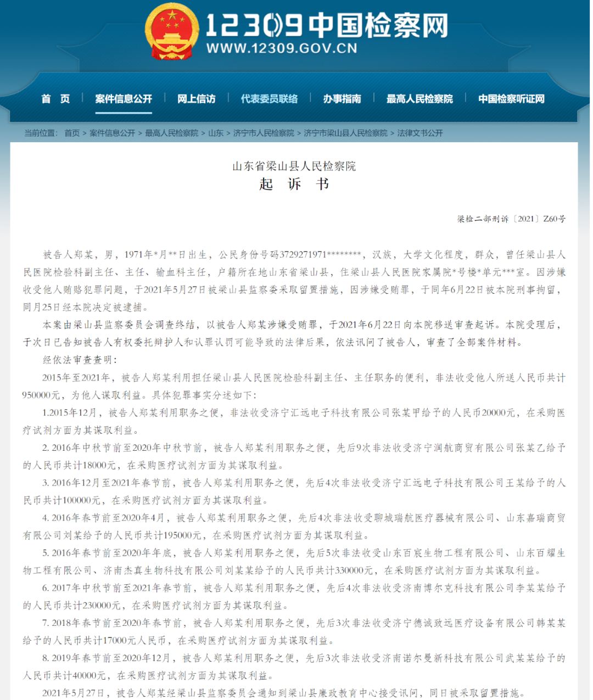This screenshot has width=593, height=700.
Task: Click breadcrumb link 济宁市人民检察院
Action: point(264,133)
